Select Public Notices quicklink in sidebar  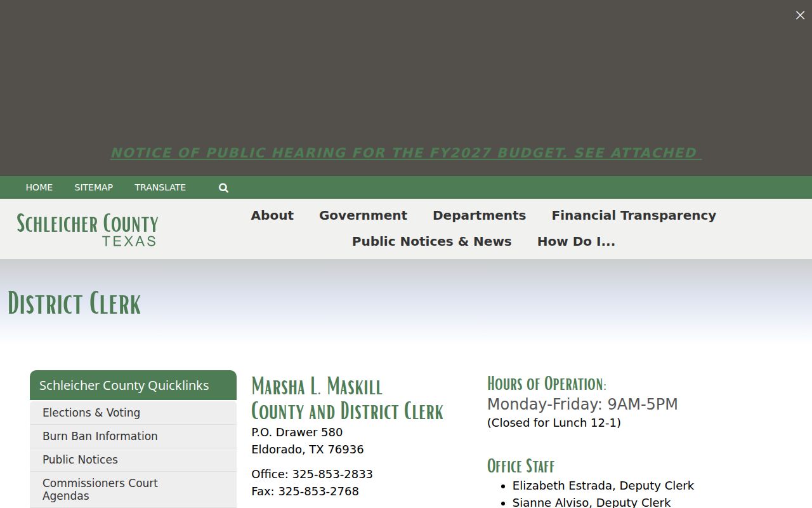click(133, 460)
